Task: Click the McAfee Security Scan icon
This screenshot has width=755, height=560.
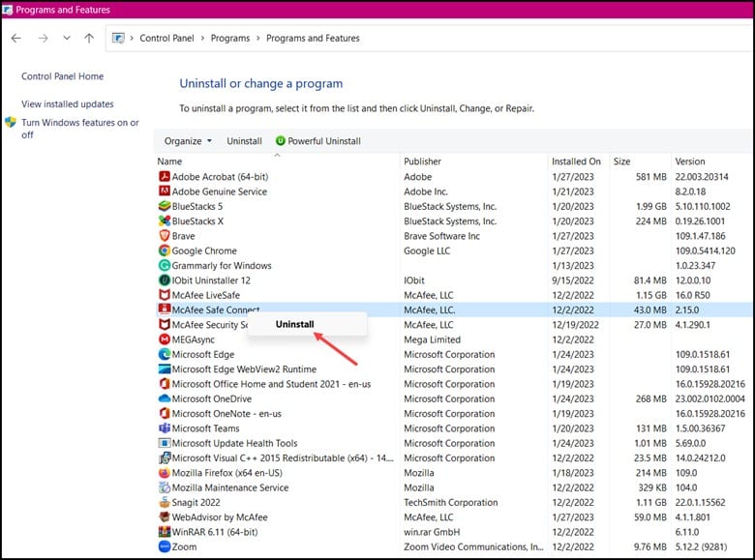Action: pyautogui.click(x=165, y=325)
